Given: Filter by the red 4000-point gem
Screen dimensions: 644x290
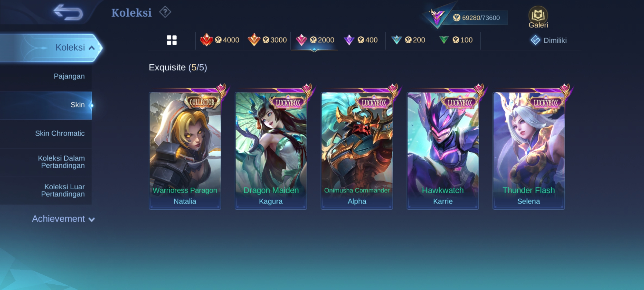Looking at the screenshot, I should point(219,40).
